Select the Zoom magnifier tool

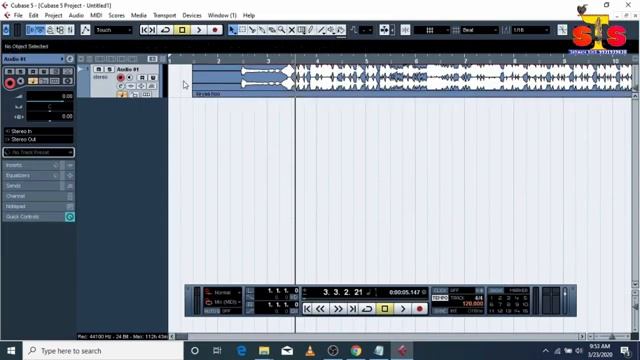[x=282, y=30]
